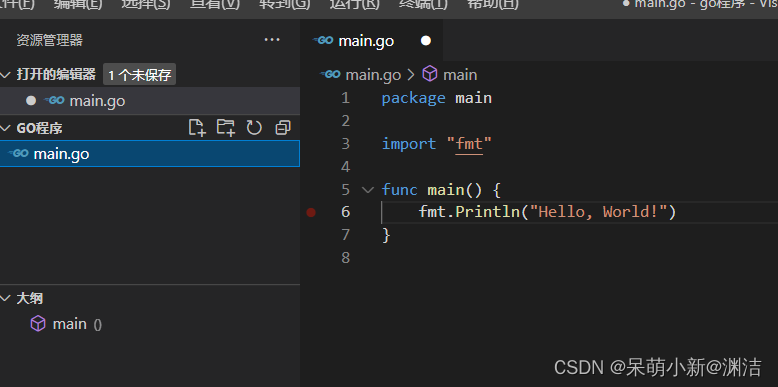Open the explorer more actions ellipsis
The image size is (778, 387).
[x=272, y=40]
